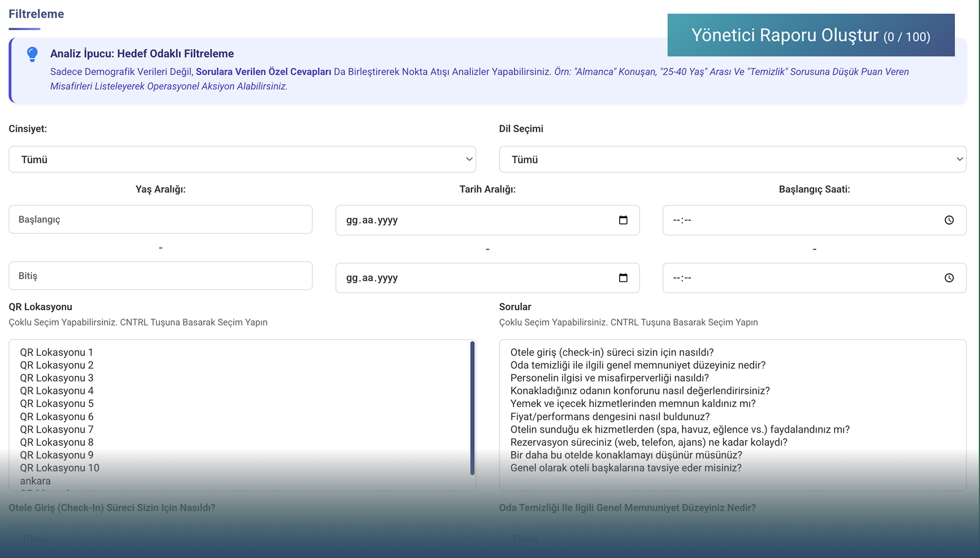Focus the Bitiş age input field
The image size is (980, 558).
click(160, 276)
